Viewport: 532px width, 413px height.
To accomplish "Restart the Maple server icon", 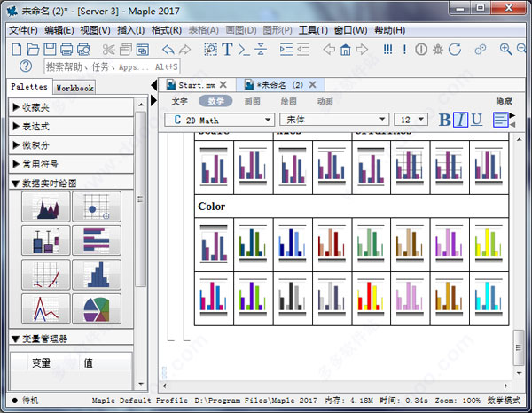I will coord(455,50).
